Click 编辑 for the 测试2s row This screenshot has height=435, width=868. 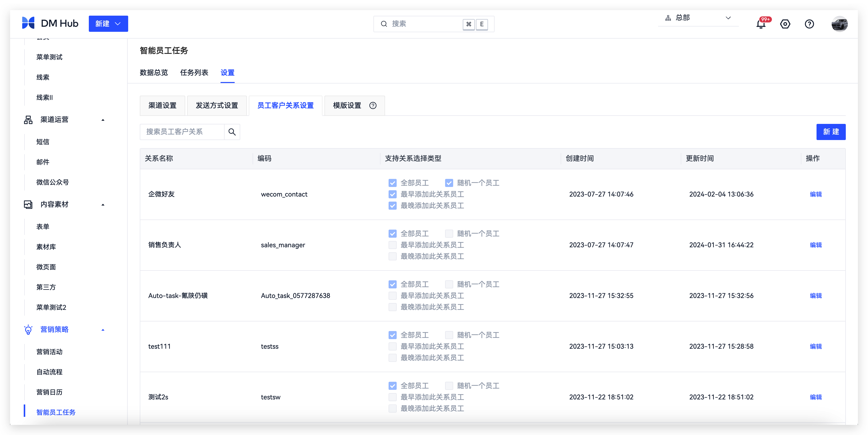click(816, 397)
